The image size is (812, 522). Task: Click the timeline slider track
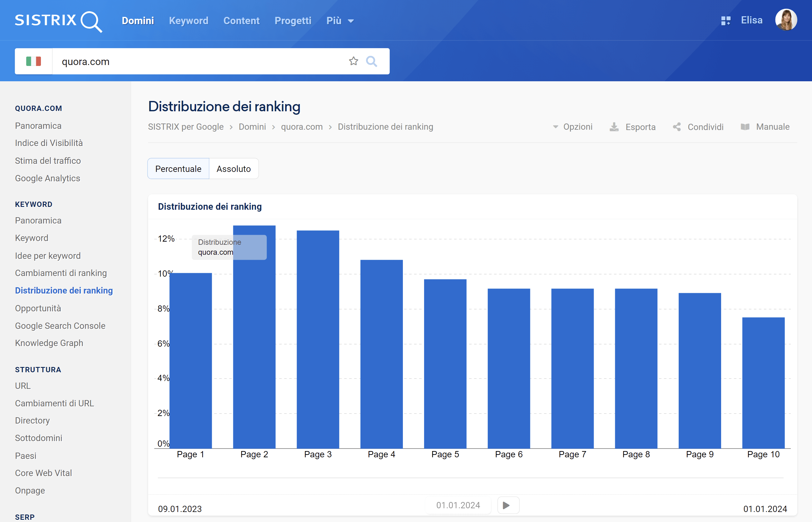pyautogui.click(x=471, y=478)
